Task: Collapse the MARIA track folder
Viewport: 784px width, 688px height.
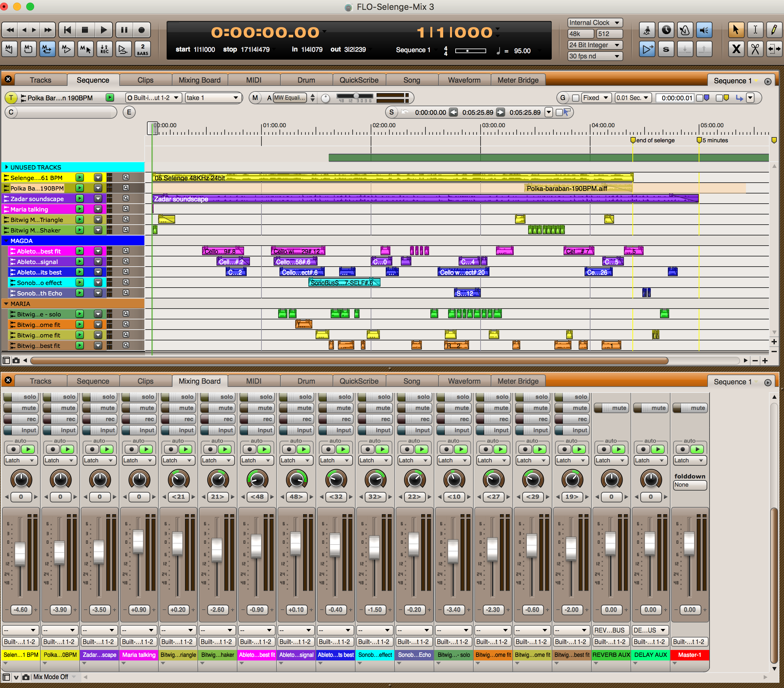Action: [x=6, y=304]
